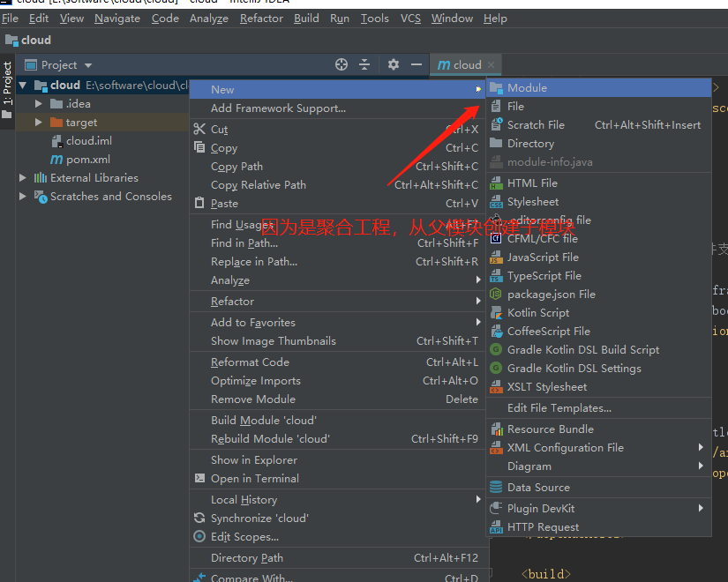Viewport: 728px width, 582px height.
Task: Choose Show in Explorer
Action: coord(340,460)
